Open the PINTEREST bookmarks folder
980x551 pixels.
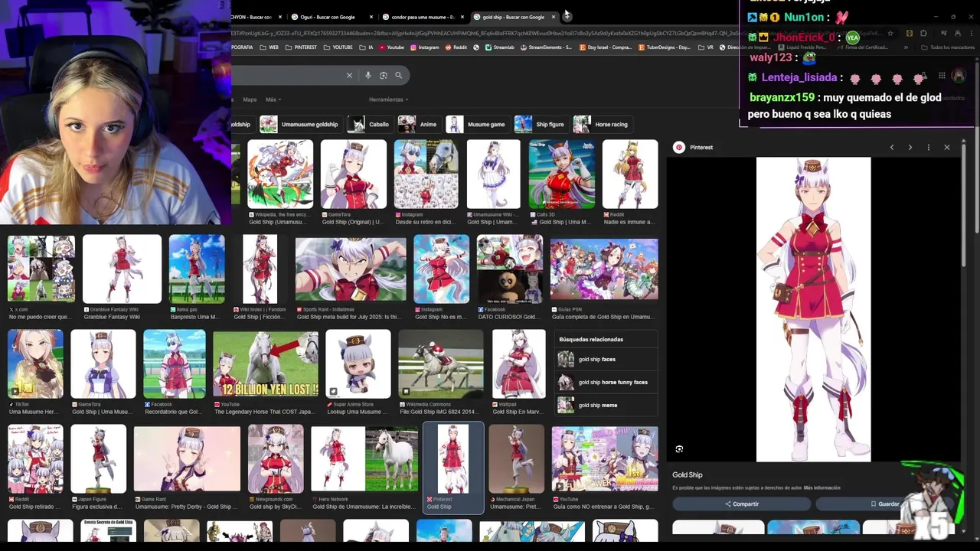pyautogui.click(x=300, y=47)
